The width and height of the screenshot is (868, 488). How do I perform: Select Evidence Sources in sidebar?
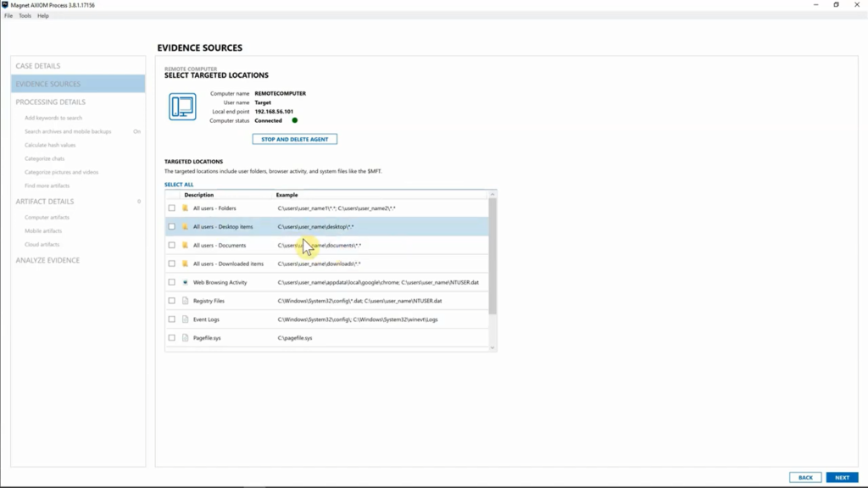pyautogui.click(x=78, y=84)
